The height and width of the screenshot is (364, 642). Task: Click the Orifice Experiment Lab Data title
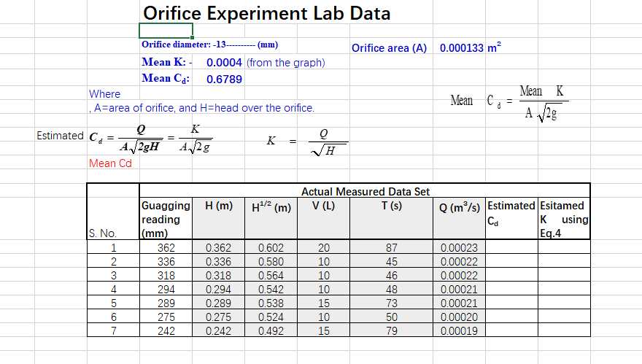(x=266, y=13)
